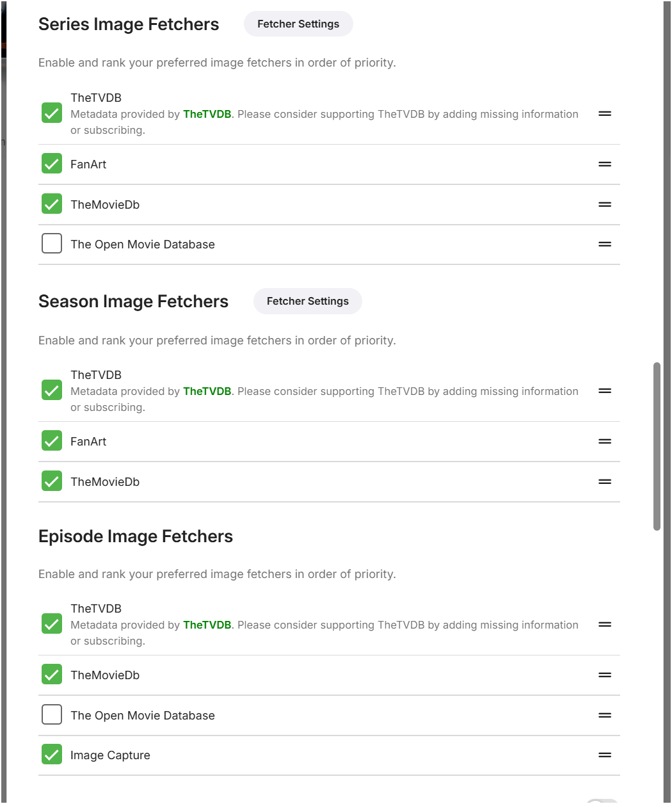Click Series Open Movie Database reorder handle
The height and width of the screenshot is (804, 672).
605,245
